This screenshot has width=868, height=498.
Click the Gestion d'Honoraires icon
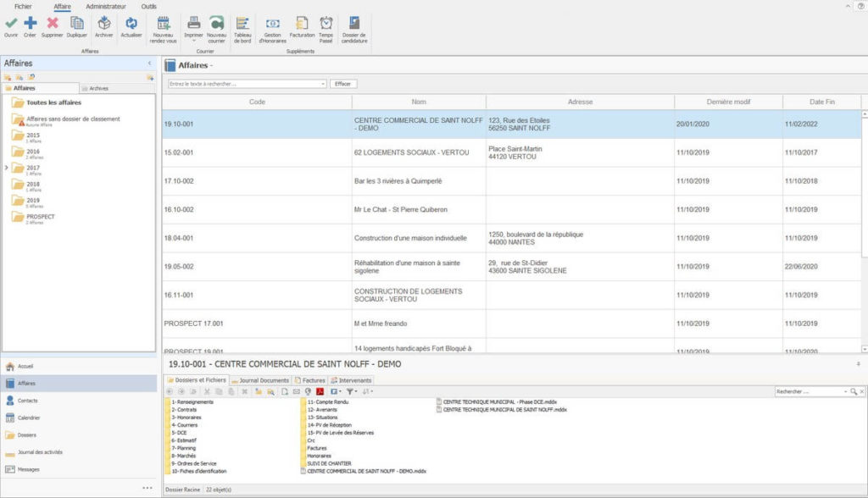point(273,25)
